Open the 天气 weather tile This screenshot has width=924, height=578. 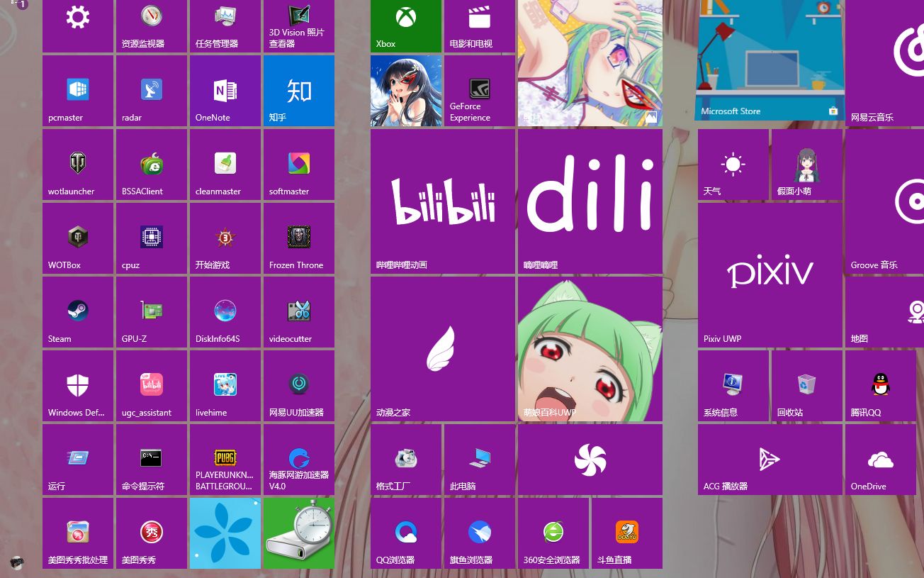(733, 165)
